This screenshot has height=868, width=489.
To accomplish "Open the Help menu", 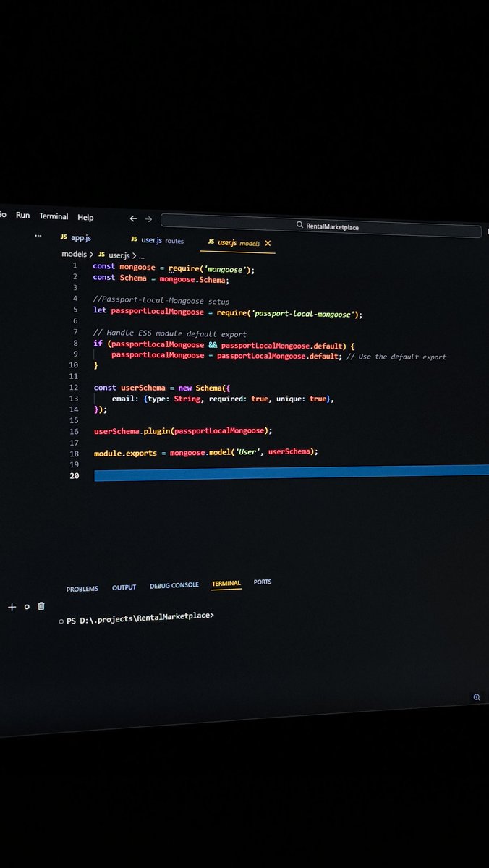I will 85,218.
